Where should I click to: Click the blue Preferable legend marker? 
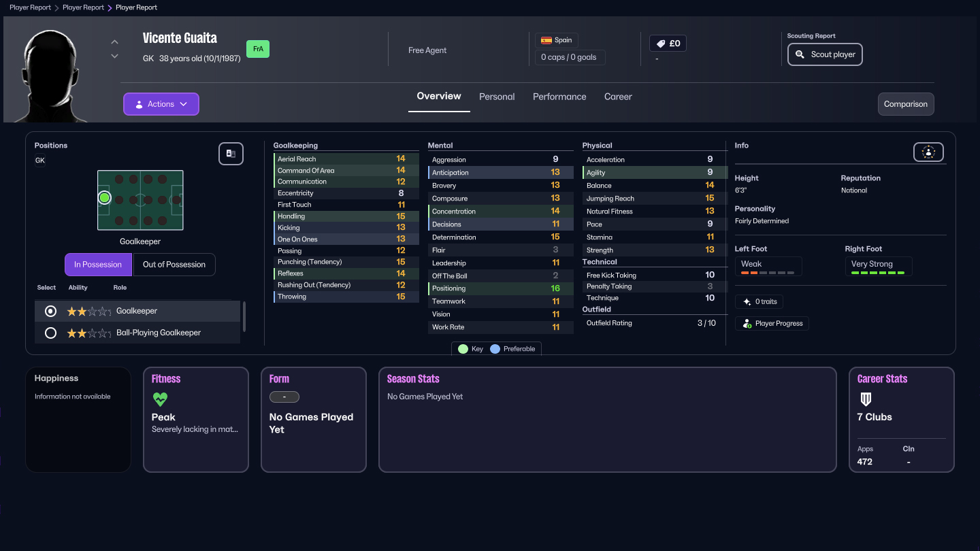[495, 349]
